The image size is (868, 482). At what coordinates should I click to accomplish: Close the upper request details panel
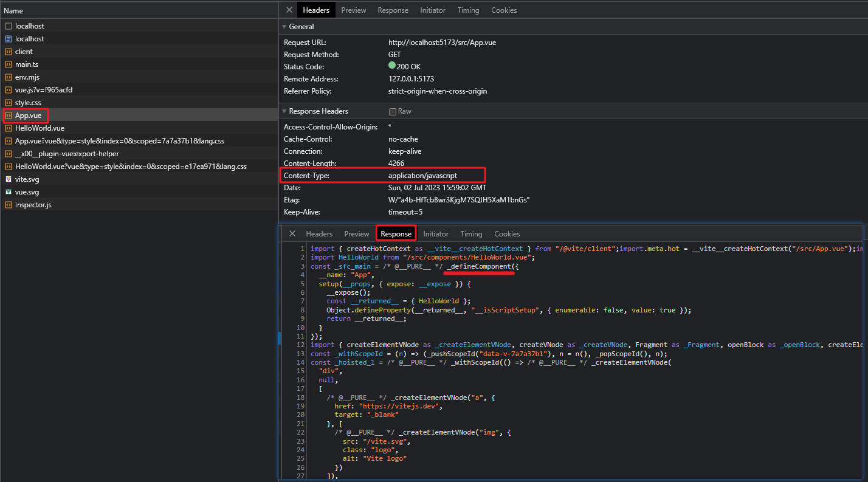click(289, 10)
